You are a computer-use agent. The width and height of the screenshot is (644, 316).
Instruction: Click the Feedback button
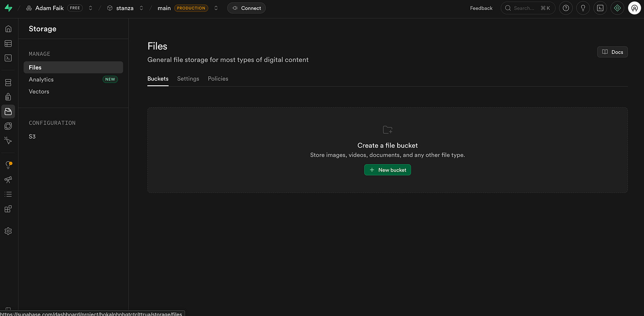[x=481, y=8]
